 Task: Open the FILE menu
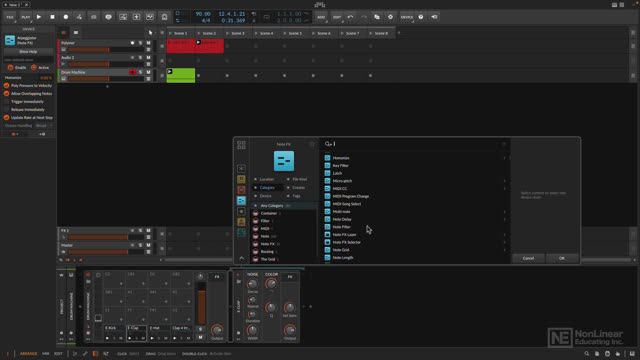(10, 17)
